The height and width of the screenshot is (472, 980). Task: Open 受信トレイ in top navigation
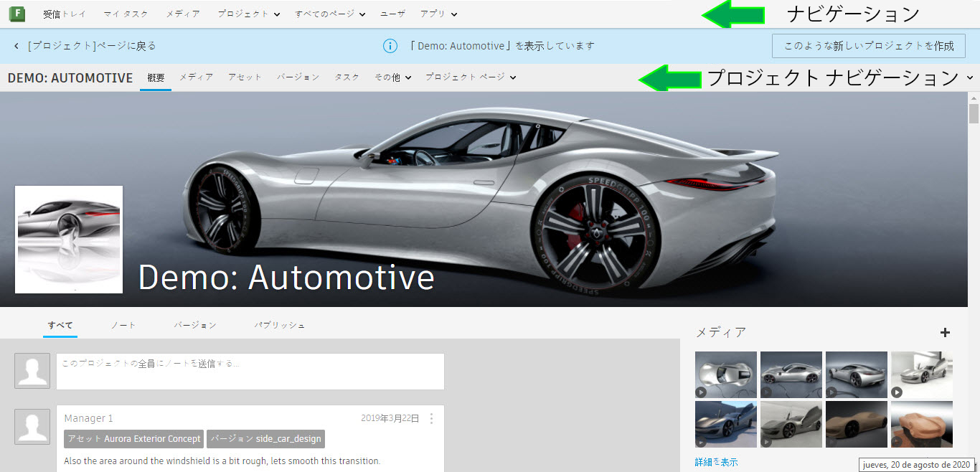click(x=63, y=14)
